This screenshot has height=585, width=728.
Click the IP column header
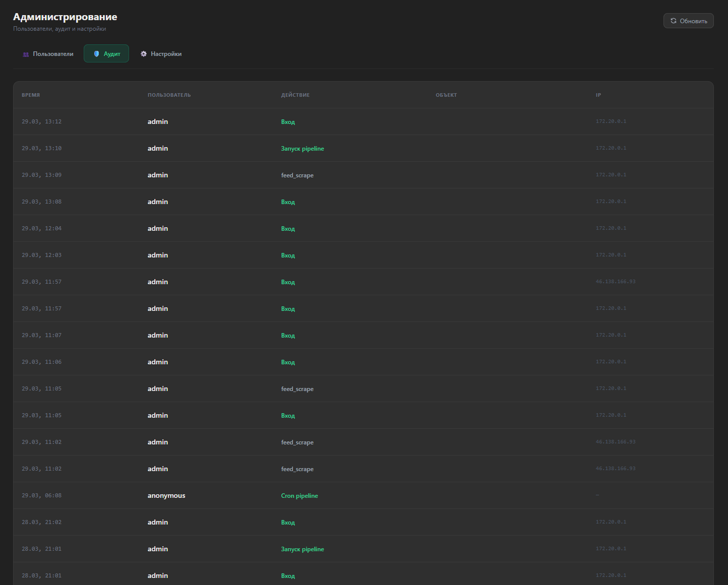[598, 95]
